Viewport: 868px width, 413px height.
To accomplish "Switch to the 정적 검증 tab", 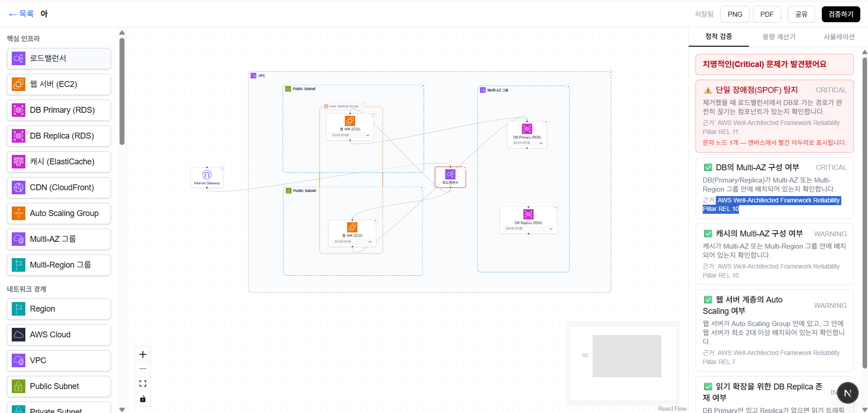I will [719, 37].
